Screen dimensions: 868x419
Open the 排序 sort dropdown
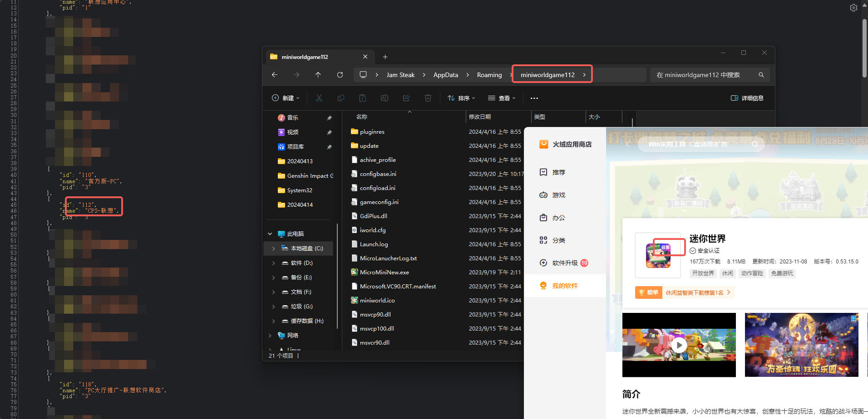461,98
